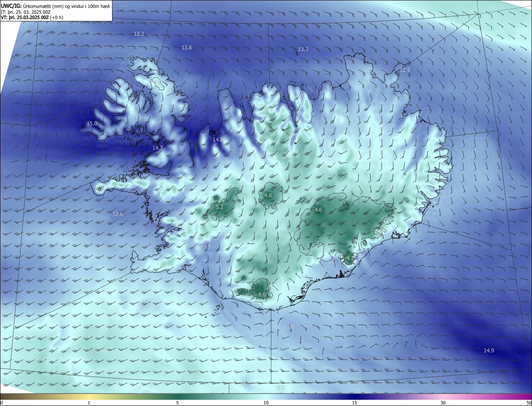Click the 14.9 value label

click(489, 351)
